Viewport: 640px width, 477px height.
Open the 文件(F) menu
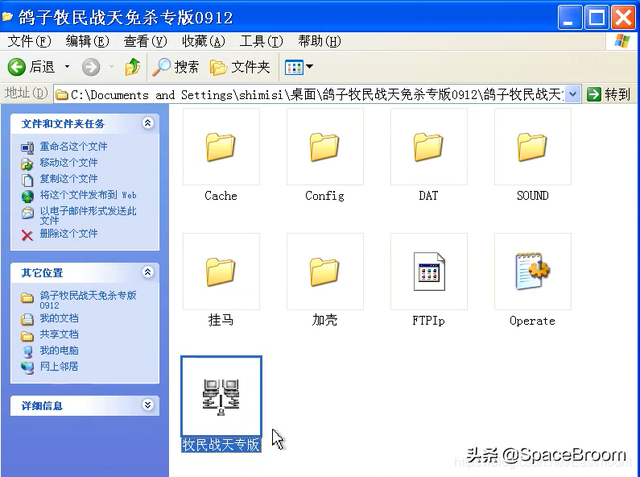tap(29, 41)
